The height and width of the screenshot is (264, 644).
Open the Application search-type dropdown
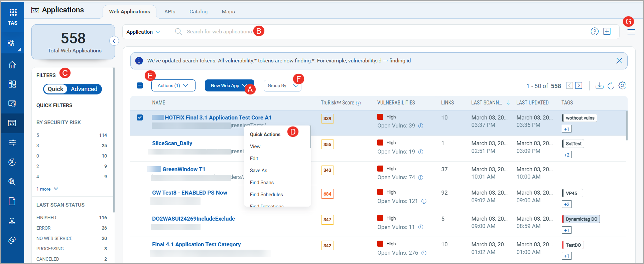[x=143, y=32]
